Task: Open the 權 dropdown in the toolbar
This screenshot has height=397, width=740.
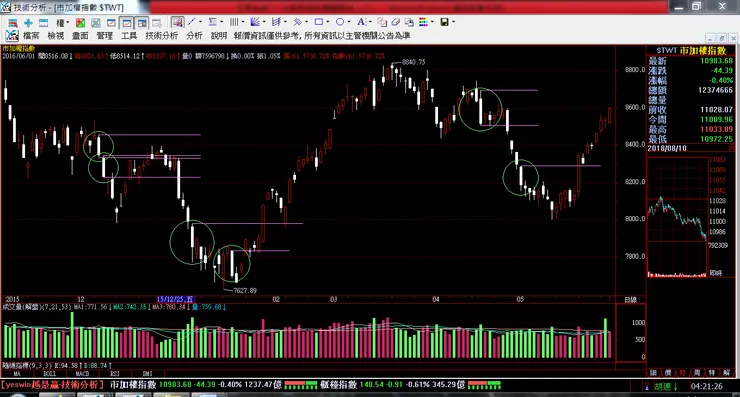Action: click(x=62, y=23)
